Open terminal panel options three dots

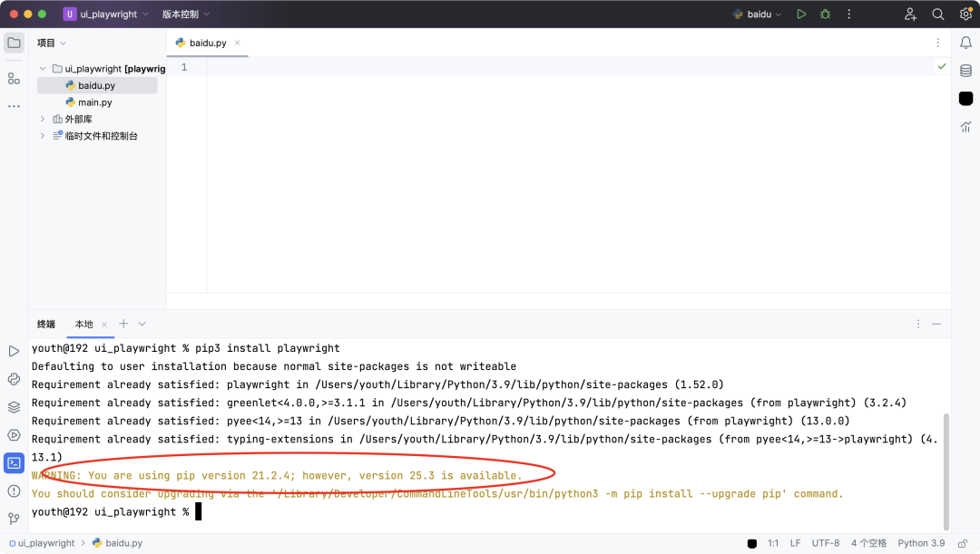click(x=918, y=324)
